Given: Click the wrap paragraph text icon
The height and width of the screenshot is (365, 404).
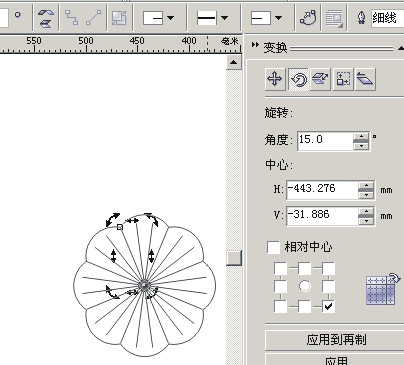Looking at the screenshot, I should point(334,18).
